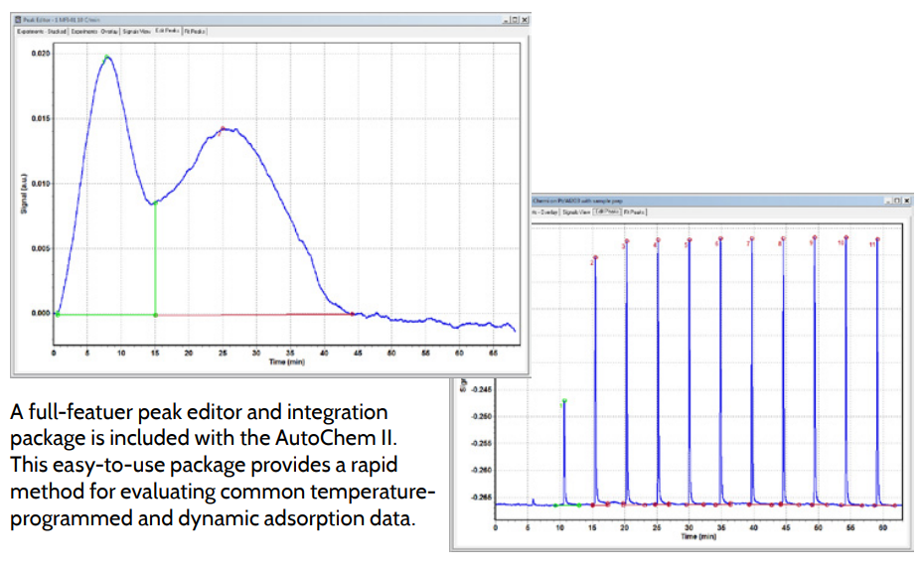Click green marker at first peak maximum
This screenshot has height=572, width=924.
click(x=107, y=57)
